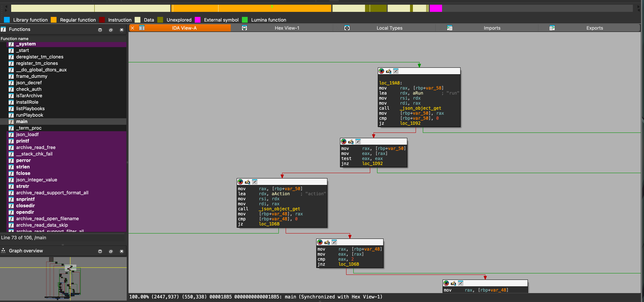Close the IDA View-A tab
The width and height of the screenshot is (644, 302).
pyautogui.click(x=132, y=28)
